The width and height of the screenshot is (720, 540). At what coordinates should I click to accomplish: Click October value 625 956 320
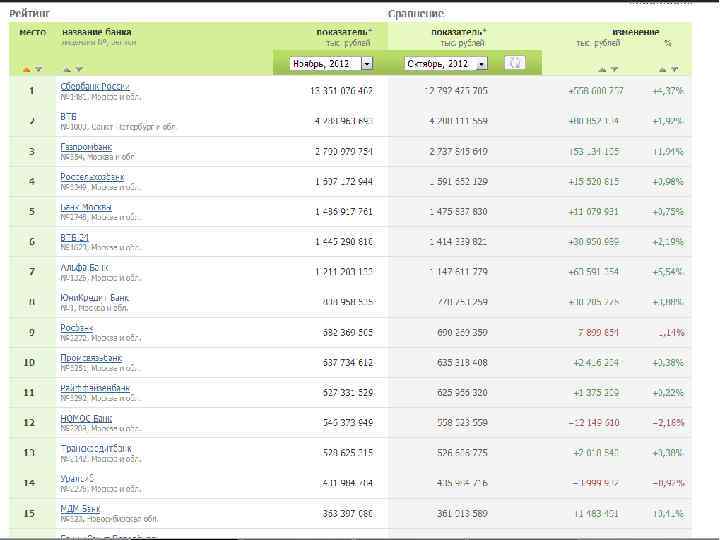pyautogui.click(x=462, y=393)
